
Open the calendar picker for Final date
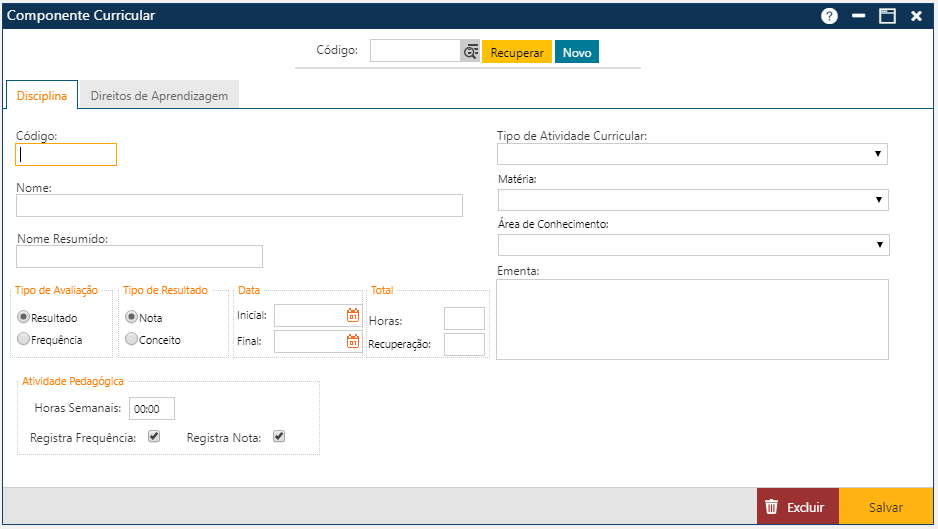[353, 341]
